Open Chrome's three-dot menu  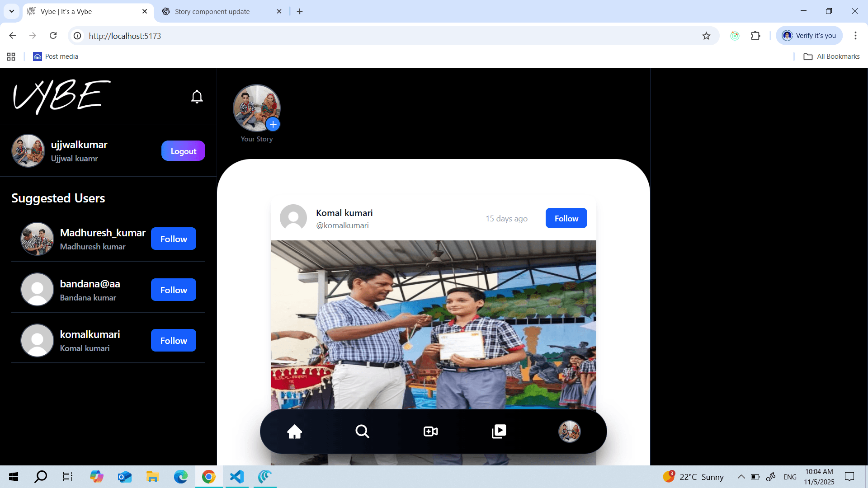coord(855,36)
